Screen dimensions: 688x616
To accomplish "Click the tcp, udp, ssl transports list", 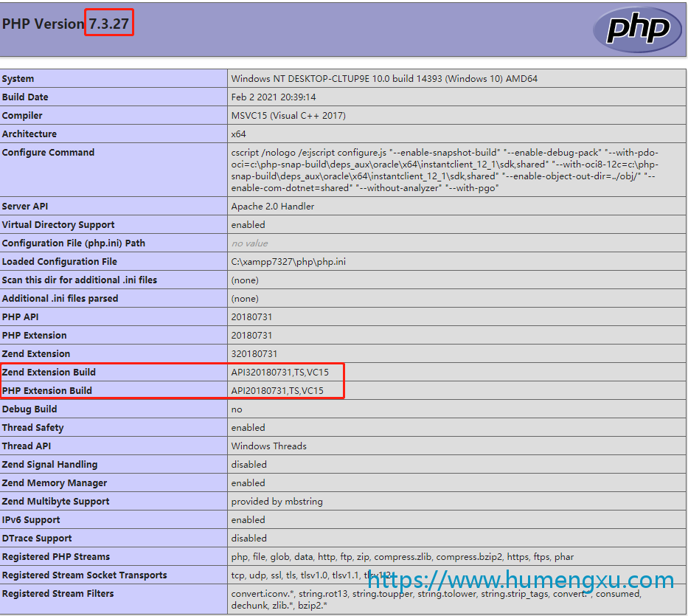I will pyautogui.click(x=311, y=575).
